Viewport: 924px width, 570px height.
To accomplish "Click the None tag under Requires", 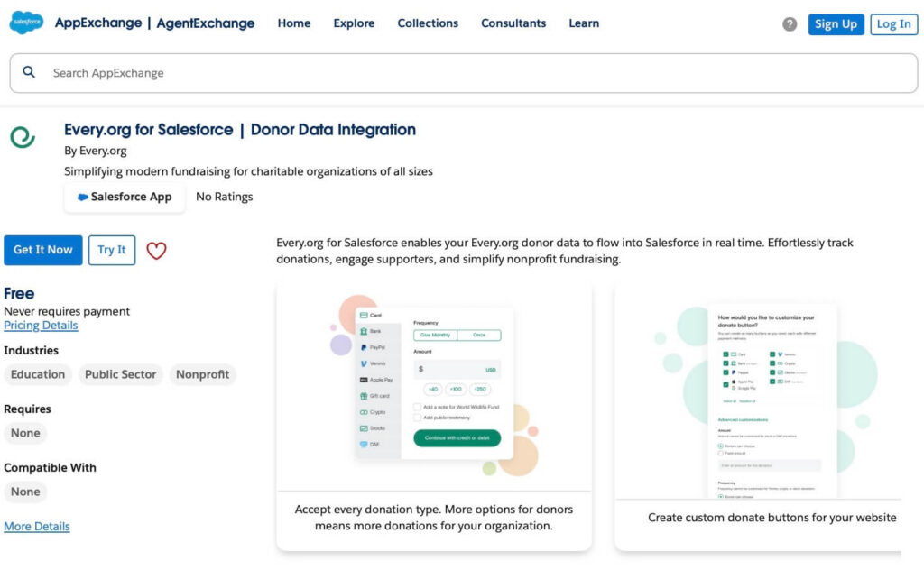I will click(25, 434).
